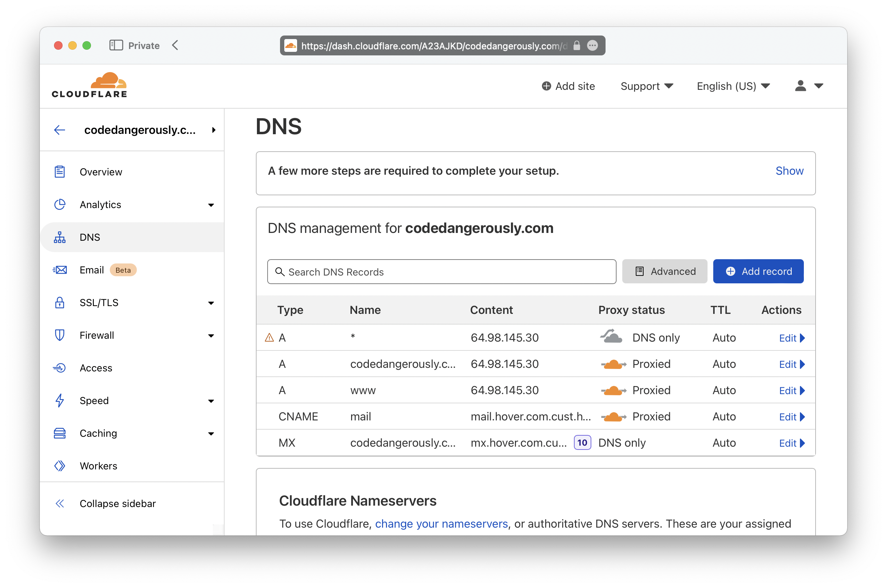
Task: Open the user account profile icon
Action: [x=800, y=86]
